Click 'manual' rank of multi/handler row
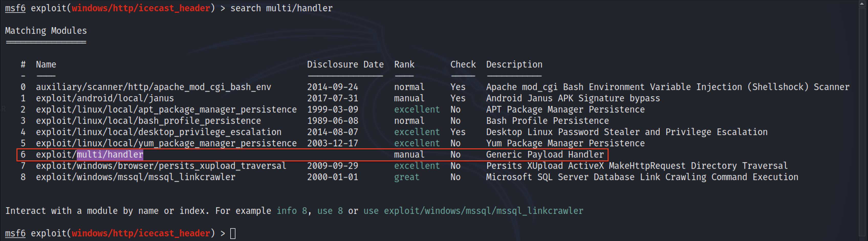868x241 pixels. pos(409,155)
